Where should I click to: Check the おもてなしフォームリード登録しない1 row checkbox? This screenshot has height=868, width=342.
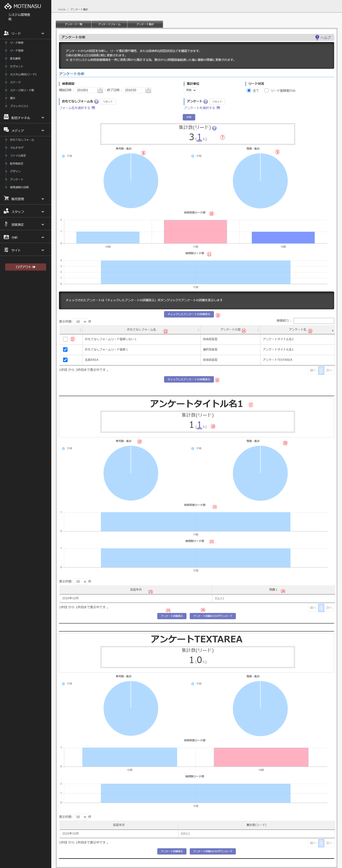65,339
